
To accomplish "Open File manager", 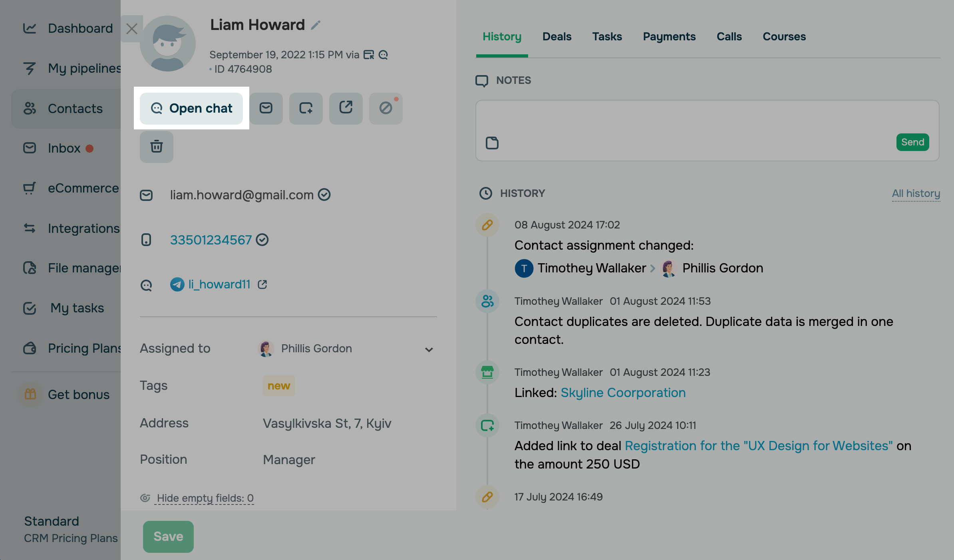I will coord(84,268).
